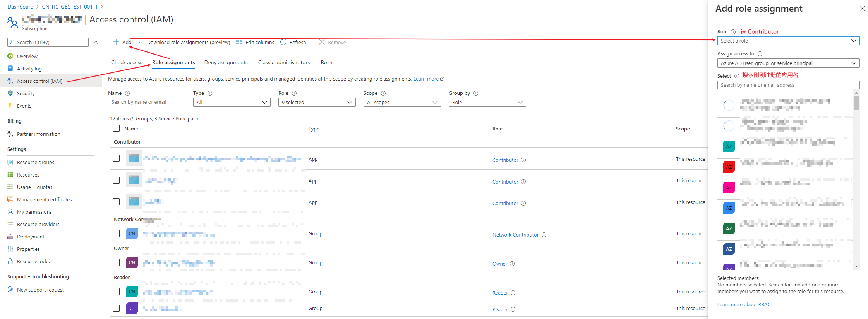
Task: Focus the Name filter search field
Action: point(146,102)
